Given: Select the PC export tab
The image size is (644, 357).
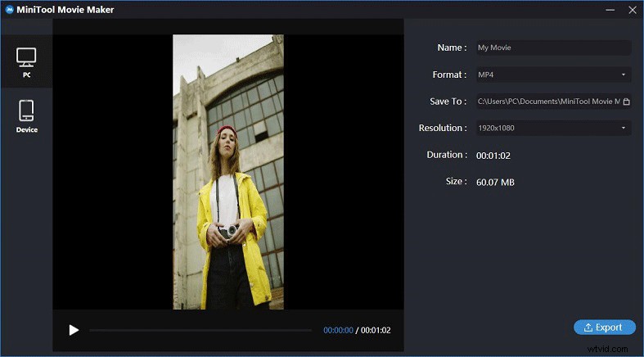Looking at the screenshot, I should pos(26,61).
